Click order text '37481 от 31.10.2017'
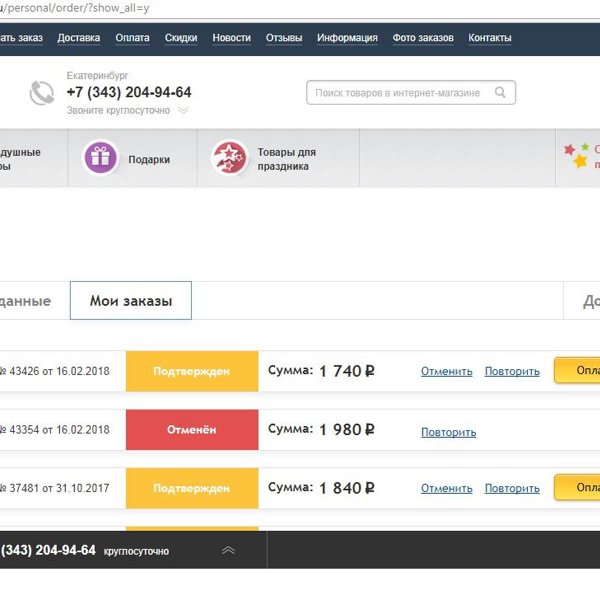This screenshot has height=600, width=600. click(59, 488)
